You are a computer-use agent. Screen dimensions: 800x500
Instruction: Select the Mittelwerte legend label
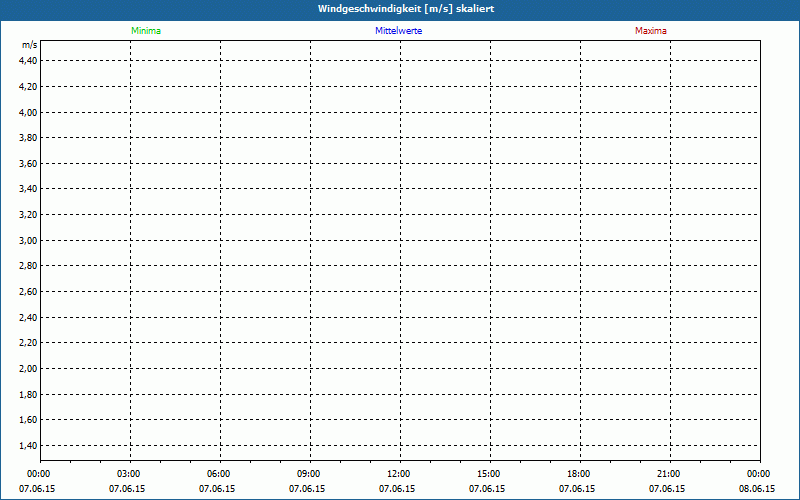(x=398, y=31)
